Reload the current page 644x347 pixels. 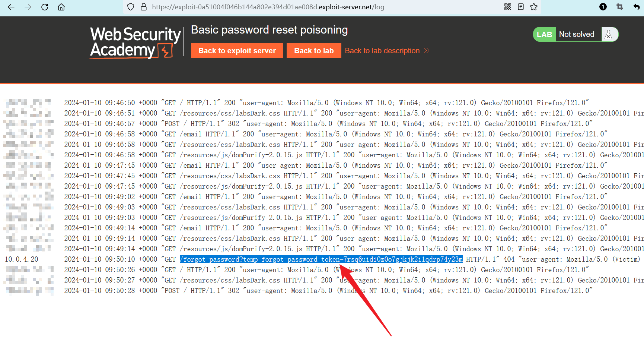45,7
